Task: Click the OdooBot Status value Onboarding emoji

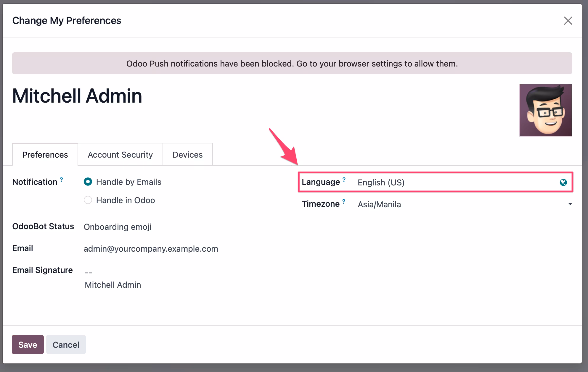Action: [118, 227]
